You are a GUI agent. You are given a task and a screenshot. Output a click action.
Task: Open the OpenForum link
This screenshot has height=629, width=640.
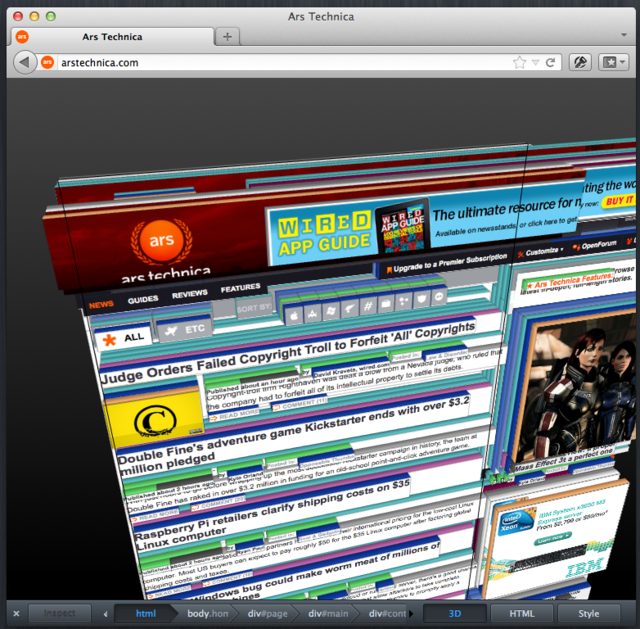point(595,245)
